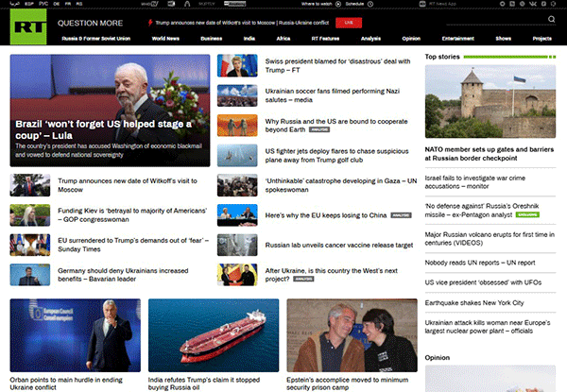Go to the Business section
Image resolution: width=567 pixels, height=392 pixels.
tap(212, 39)
